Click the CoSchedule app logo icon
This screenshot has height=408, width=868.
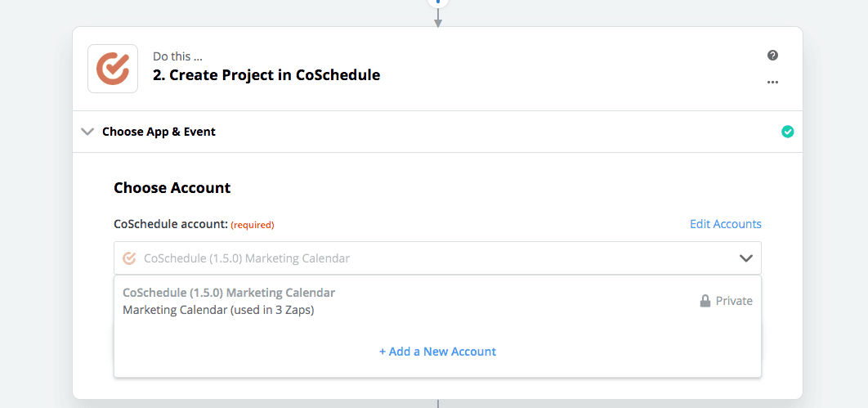click(x=113, y=69)
